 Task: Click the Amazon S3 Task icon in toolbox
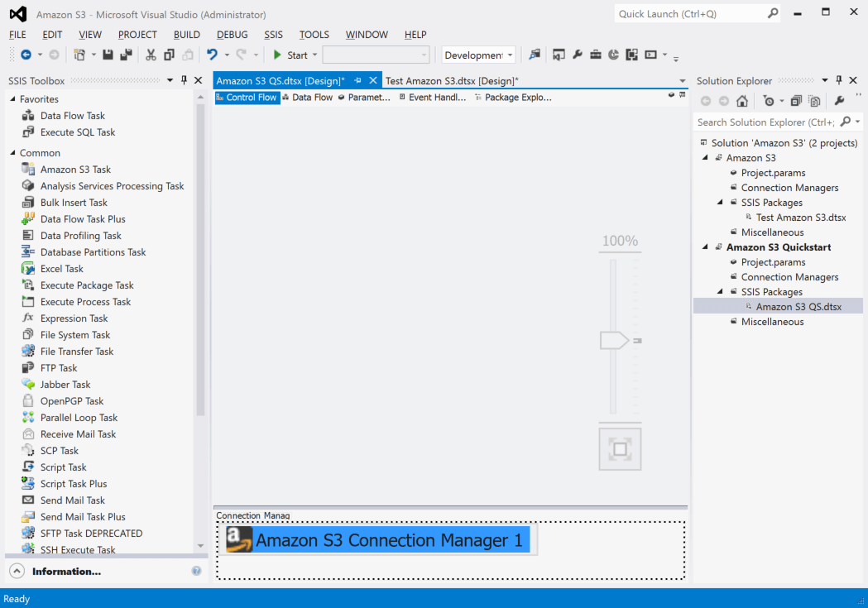coord(28,170)
